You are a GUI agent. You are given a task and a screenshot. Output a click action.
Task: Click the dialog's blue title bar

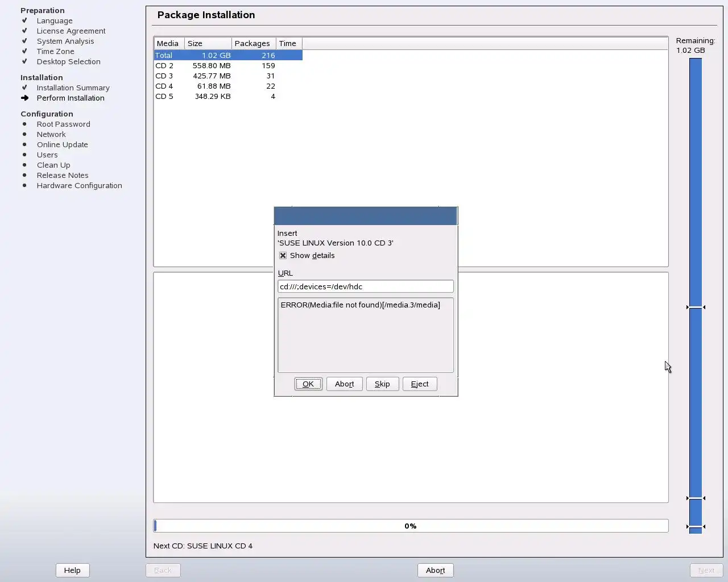click(366, 216)
